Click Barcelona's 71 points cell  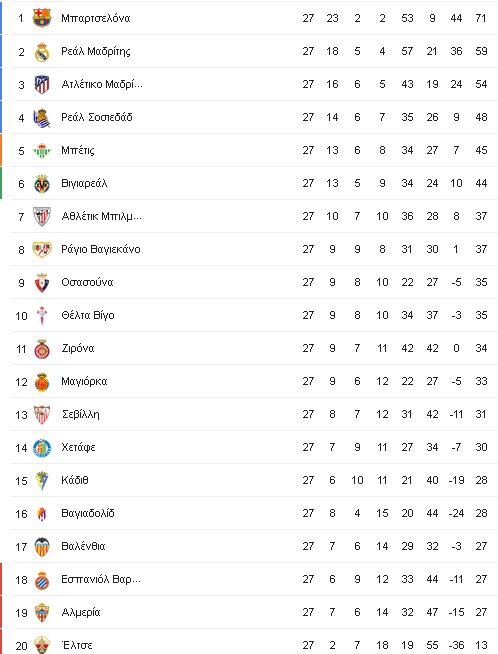click(x=481, y=18)
